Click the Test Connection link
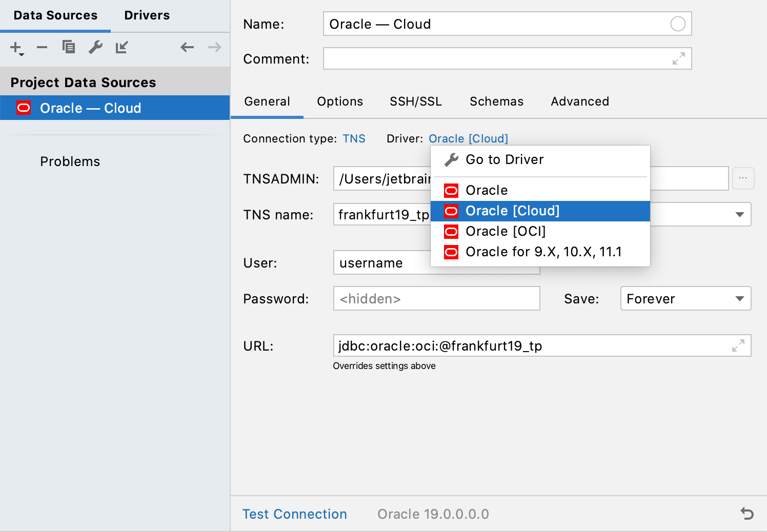Viewport: 767px width, 532px height. point(294,514)
